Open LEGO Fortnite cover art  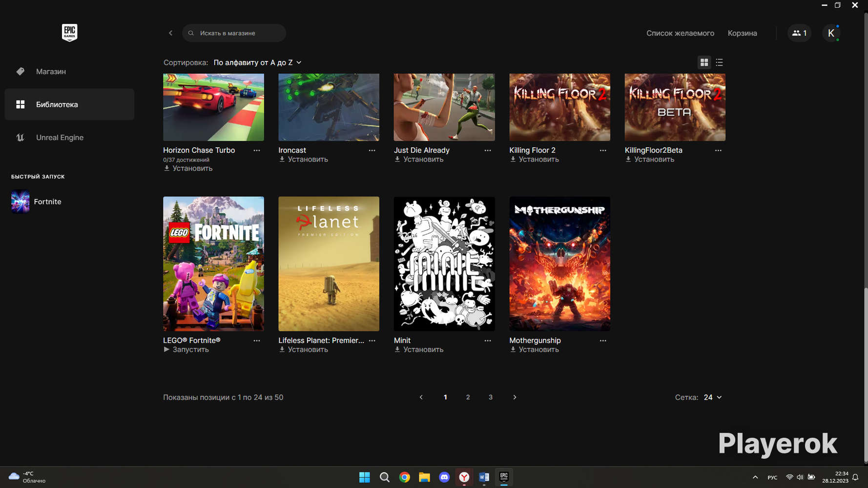point(213,264)
